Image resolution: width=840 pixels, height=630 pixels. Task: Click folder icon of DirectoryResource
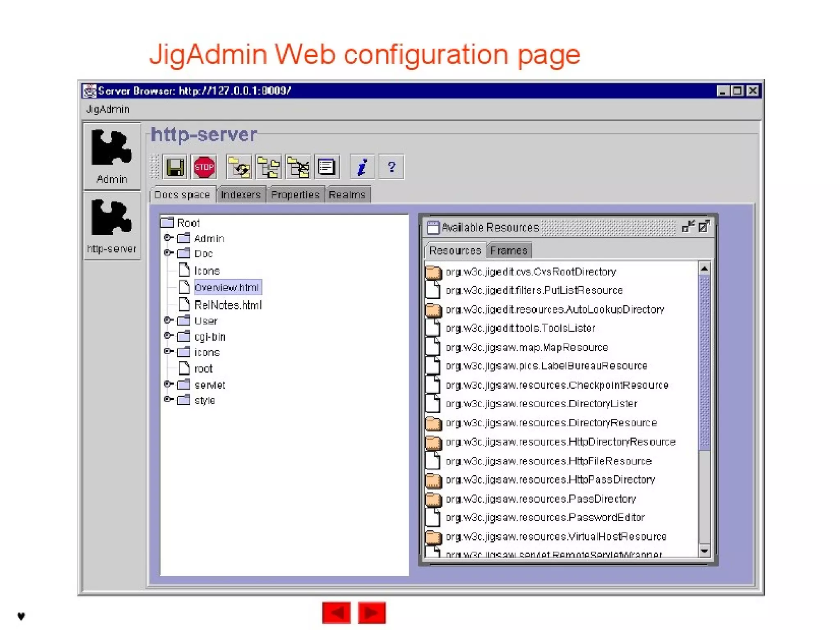point(434,423)
